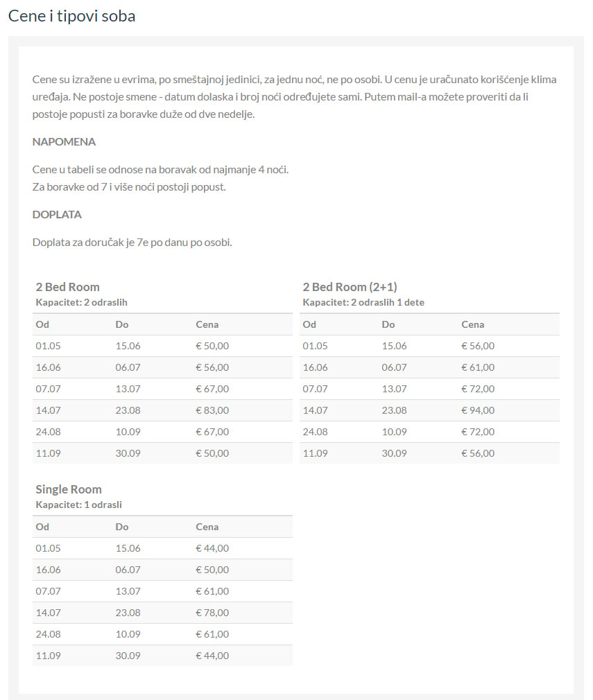593x700 pixels.
Task: Click the 23.08 end date in the Single Room table
Action: click(x=128, y=613)
